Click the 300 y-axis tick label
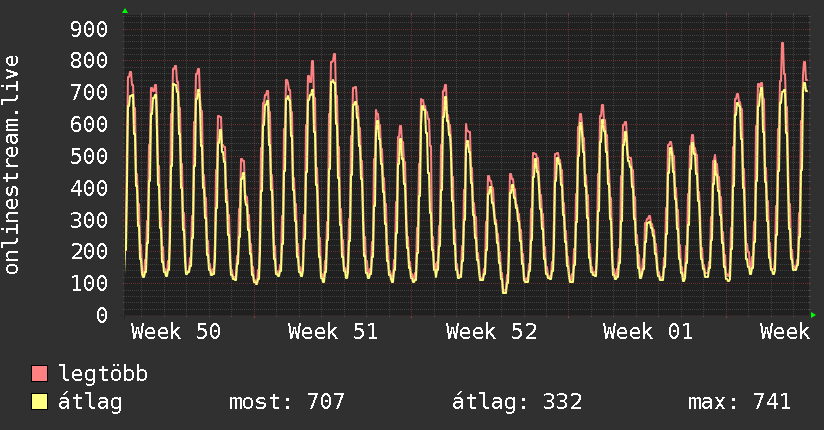824x430 pixels. click(x=87, y=220)
